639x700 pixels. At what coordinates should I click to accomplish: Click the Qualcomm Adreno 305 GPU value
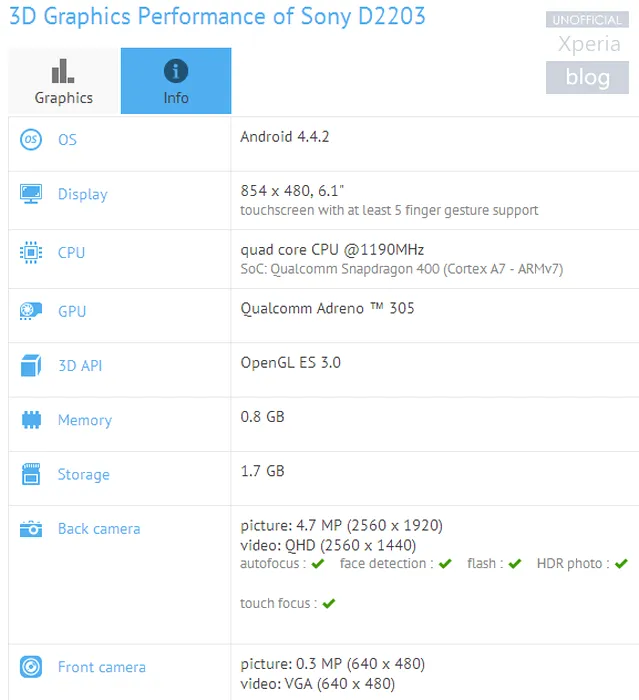click(x=327, y=308)
